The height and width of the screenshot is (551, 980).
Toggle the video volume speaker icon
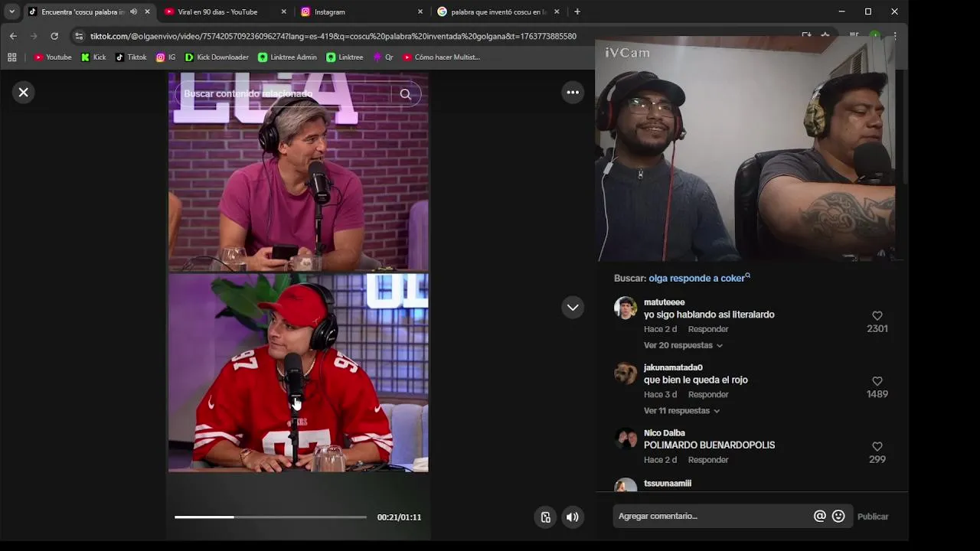pyautogui.click(x=572, y=517)
